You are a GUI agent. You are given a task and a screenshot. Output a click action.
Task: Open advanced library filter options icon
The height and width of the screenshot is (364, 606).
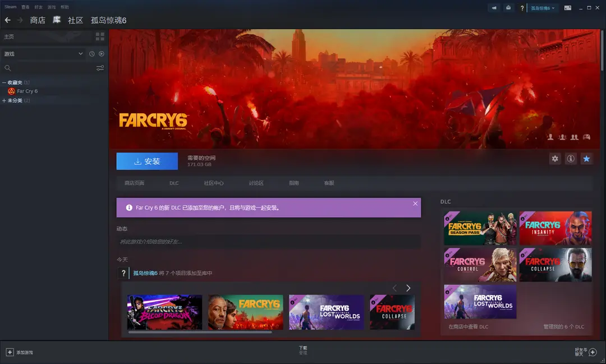pos(100,68)
